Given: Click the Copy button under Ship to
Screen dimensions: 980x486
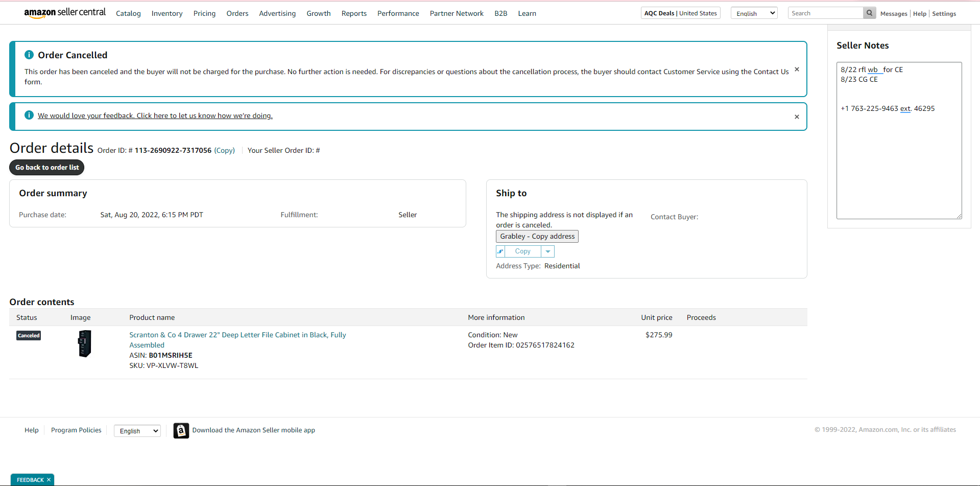Looking at the screenshot, I should tap(523, 251).
